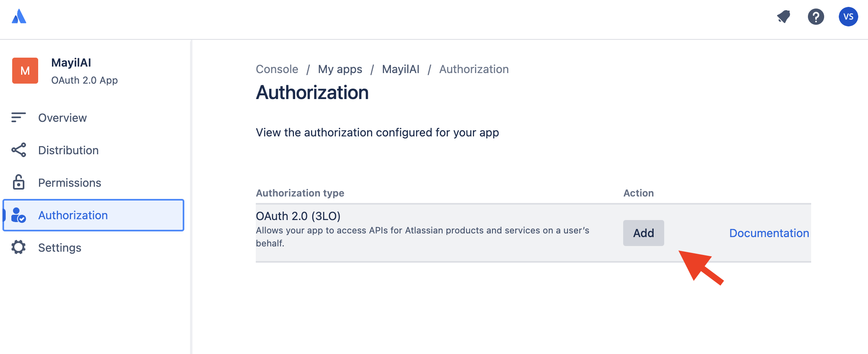Click the 'Allows your app to access APIs' text
This screenshot has width=868, height=354.
point(423,237)
